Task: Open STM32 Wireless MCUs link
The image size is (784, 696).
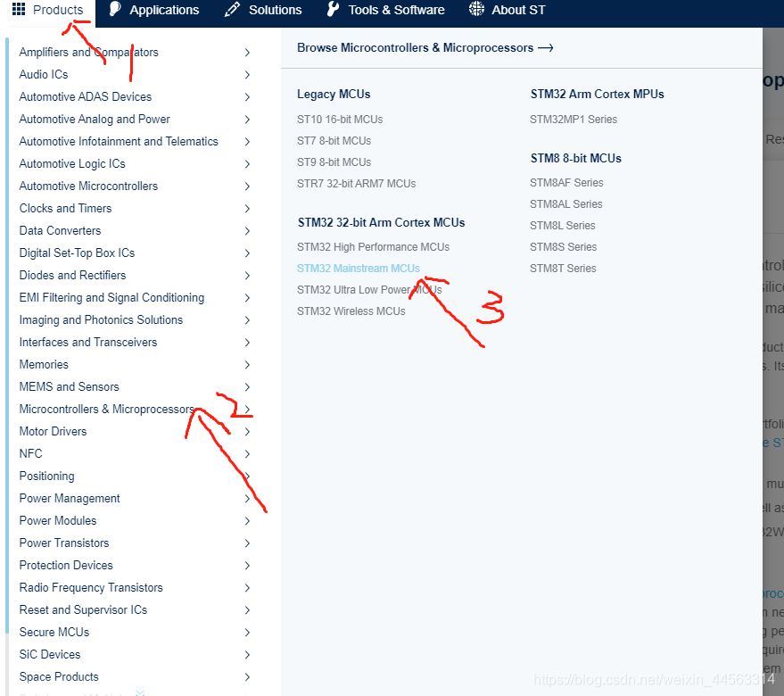Action: tap(351, 311)
